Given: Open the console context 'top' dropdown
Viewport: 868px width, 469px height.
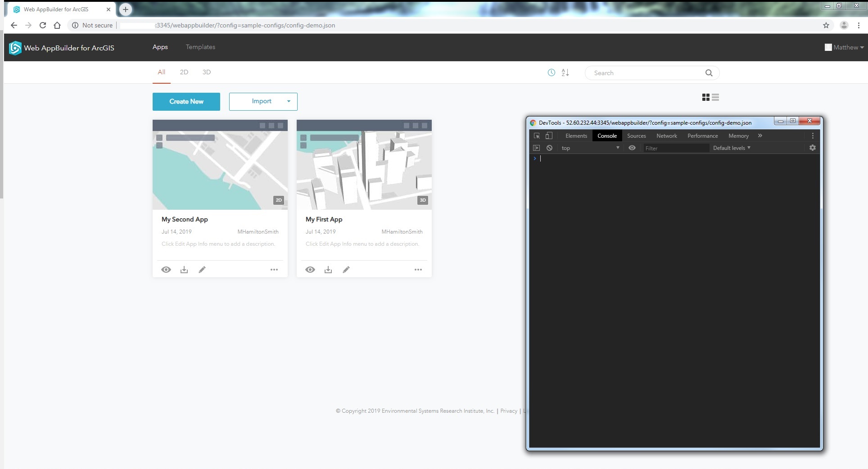Looking at the screenshot, I should pyautogui.click(x=590, y=148).
